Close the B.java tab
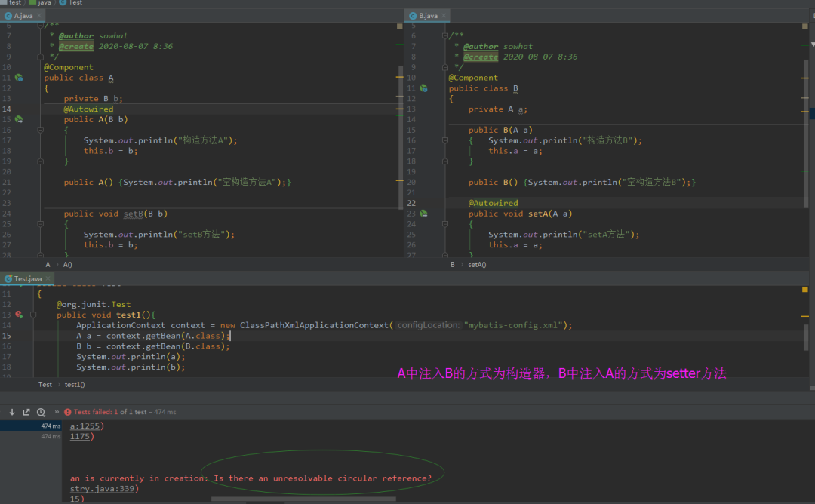Image resolution: width=815 pixels, height=504 pixels. coord(444,16)
